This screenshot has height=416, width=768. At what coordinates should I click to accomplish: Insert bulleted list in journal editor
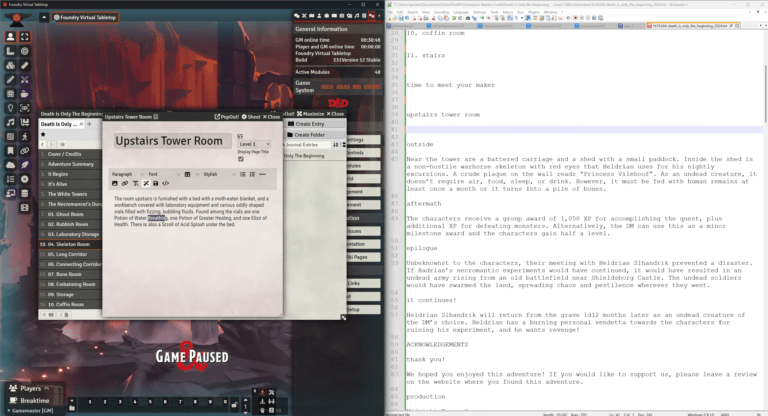click(x=242, y=174)
